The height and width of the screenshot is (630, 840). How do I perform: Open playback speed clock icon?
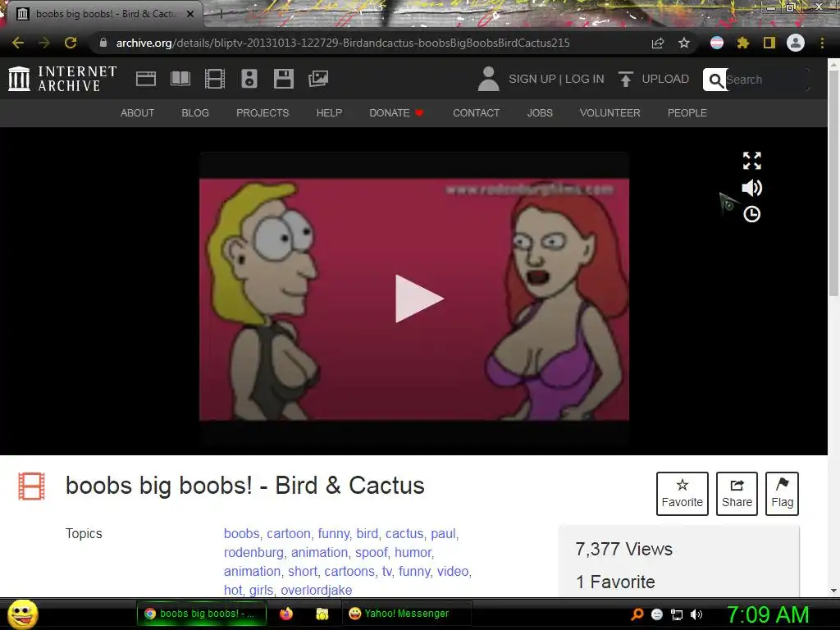(x=752, y=214)
